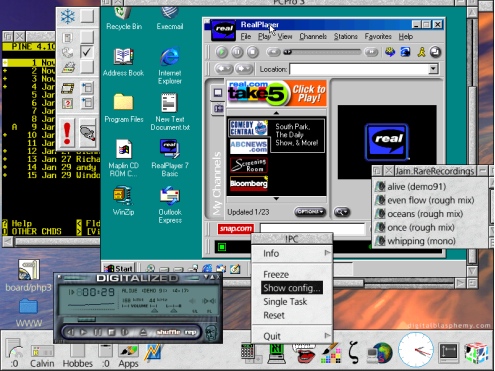Click the monitor tab icon beside channels
The width and height of the screenshot is (495, 371).
(218, 93)
